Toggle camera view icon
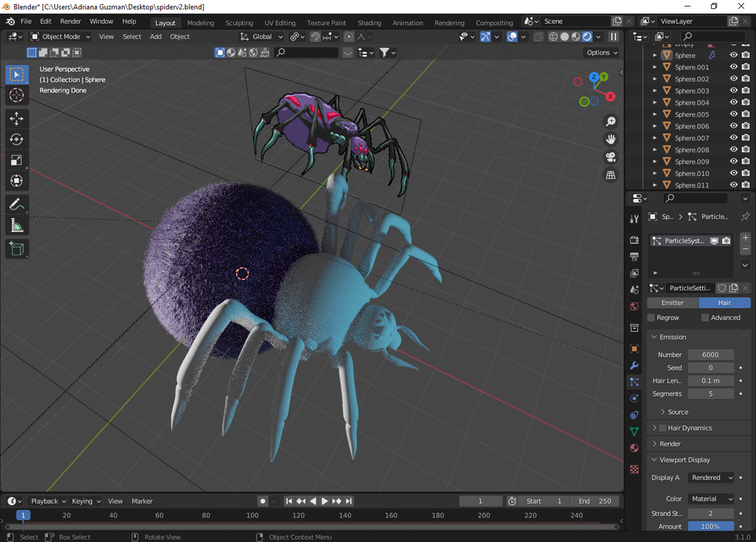This screenshot has width=756, height=542. tap(610, 157)
